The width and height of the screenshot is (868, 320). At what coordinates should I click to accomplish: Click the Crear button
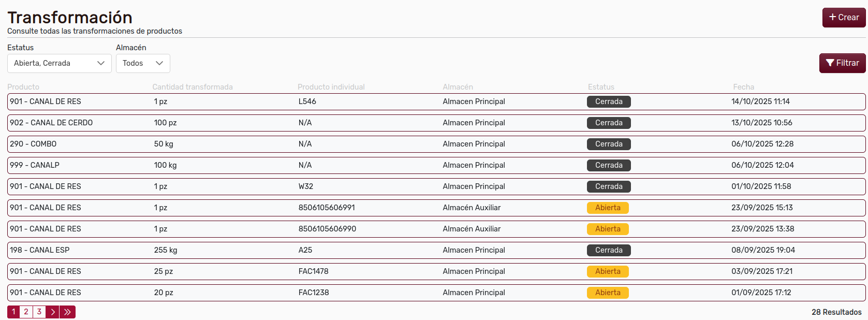(844, 18)
